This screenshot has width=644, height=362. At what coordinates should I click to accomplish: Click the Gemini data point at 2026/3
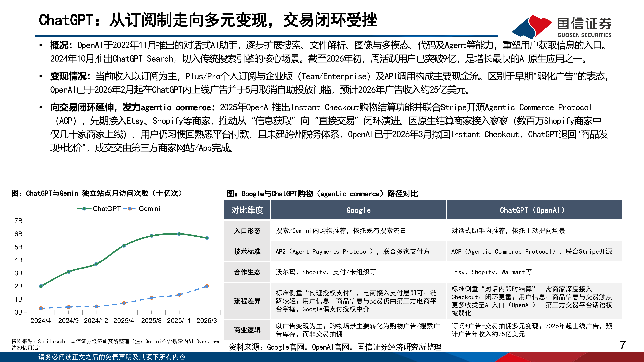click(x=207, y=286)
